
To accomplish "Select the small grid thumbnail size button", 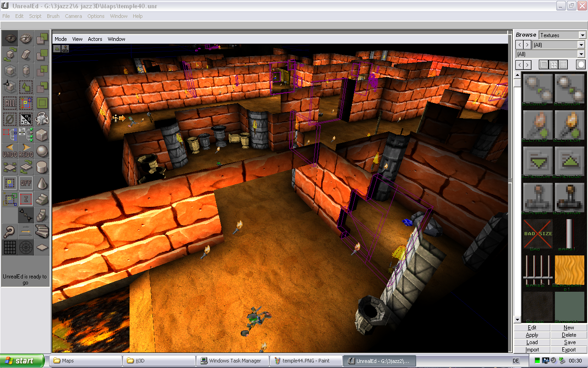I will 563,65.
